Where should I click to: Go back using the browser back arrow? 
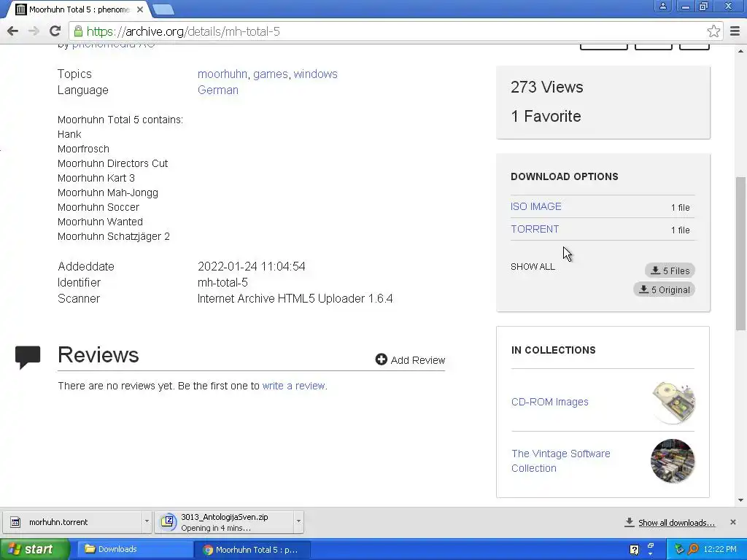tap(13, 31)
